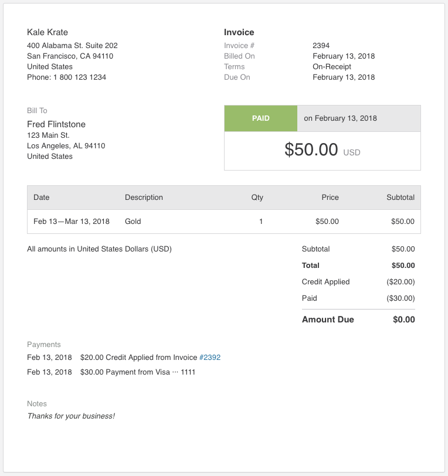Click the Price column header
The image size is (448, 476).
330,198
